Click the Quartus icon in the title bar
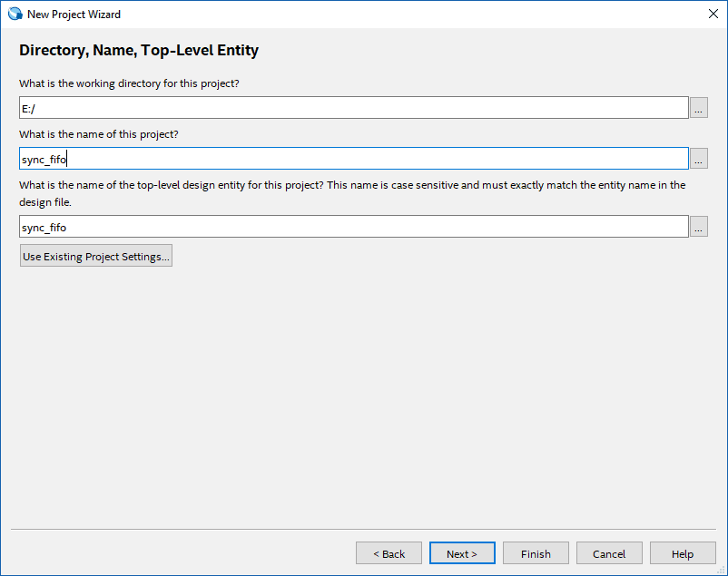This screenshot has height=576, width=728. 15,14
